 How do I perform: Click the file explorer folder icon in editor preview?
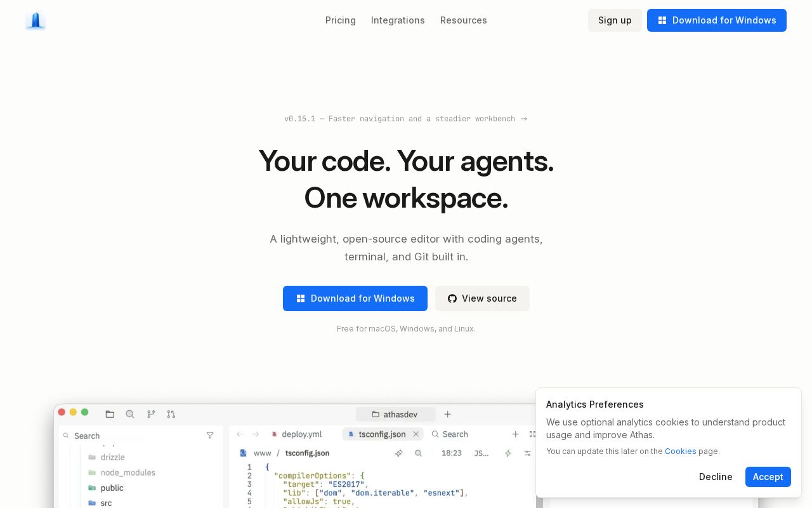(110, 414)
